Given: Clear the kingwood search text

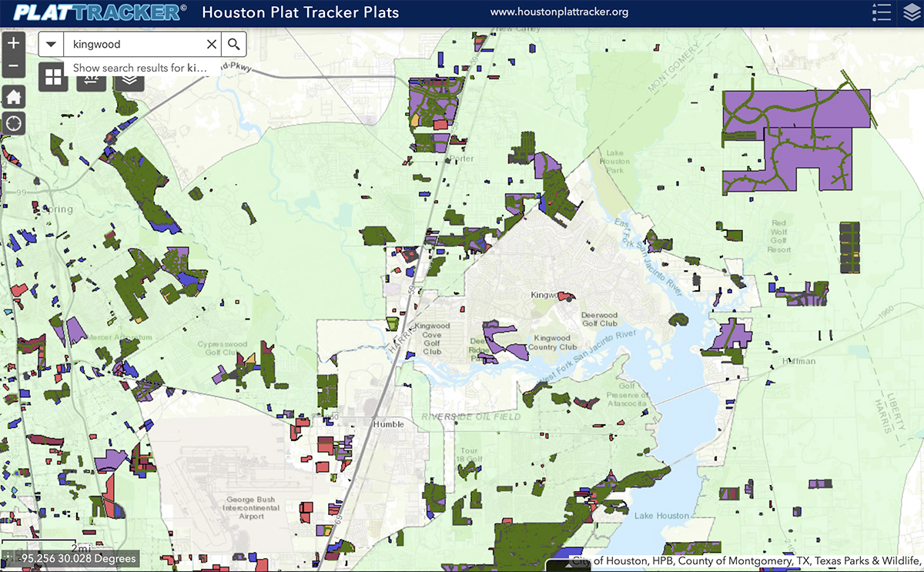Looking at the screenshot, I should click(212, 44).
